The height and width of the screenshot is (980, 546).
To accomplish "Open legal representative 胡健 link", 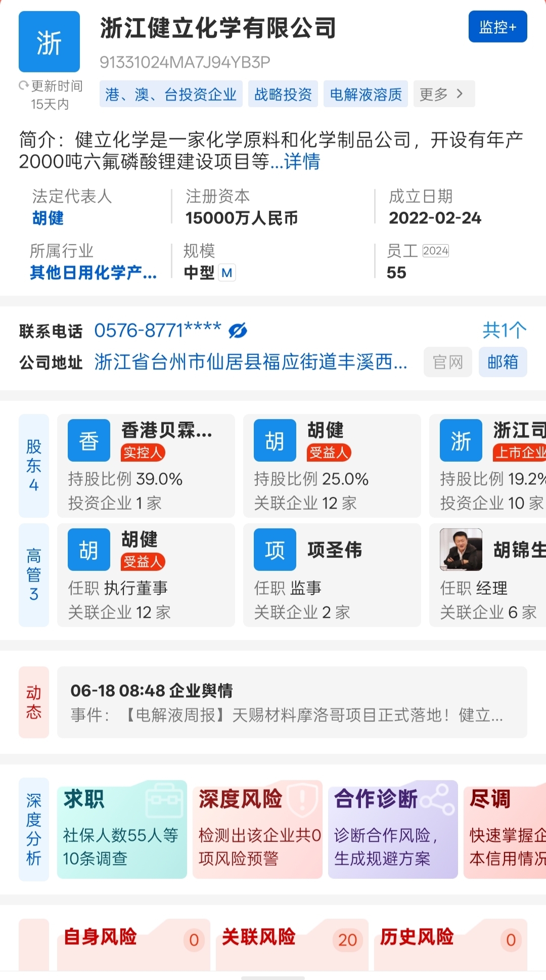I will (x=48, y=218).
